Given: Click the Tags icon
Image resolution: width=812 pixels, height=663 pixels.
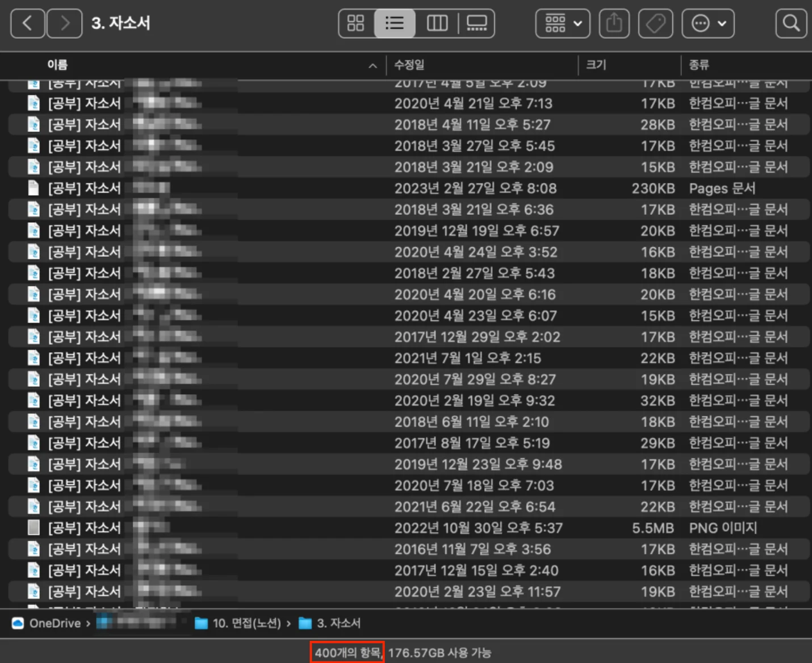Looking at the screenshot, I should 656,23.
